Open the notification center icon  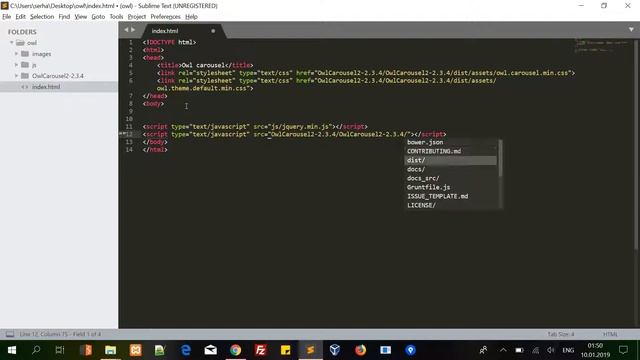tap(623, 350)
